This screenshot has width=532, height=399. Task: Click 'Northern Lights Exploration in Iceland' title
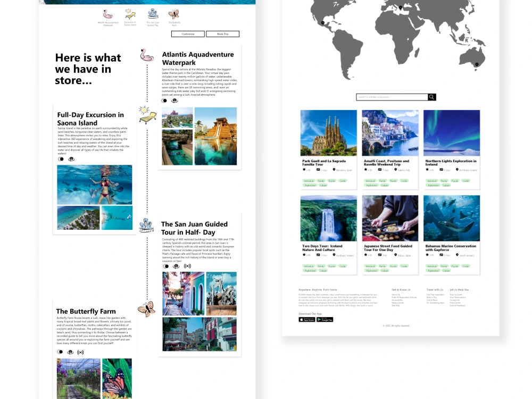point(451,163)
